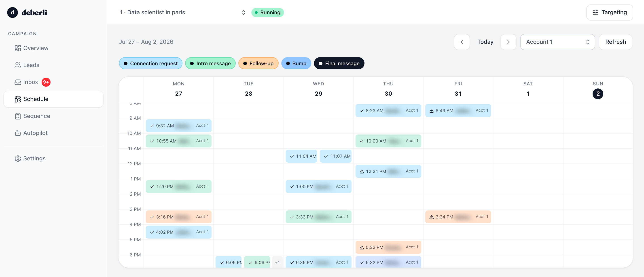Toggle the Final message filter
This screenshot has width=644, height=277.
(339, 63)
